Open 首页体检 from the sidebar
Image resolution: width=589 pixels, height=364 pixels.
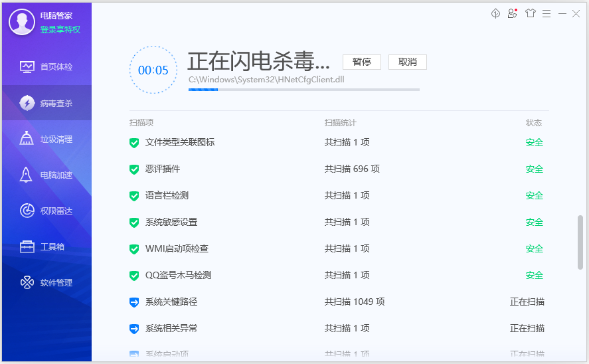point(46,67)
